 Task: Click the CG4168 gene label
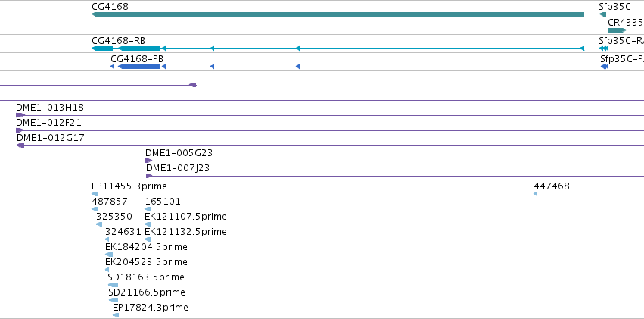point(110,7)
